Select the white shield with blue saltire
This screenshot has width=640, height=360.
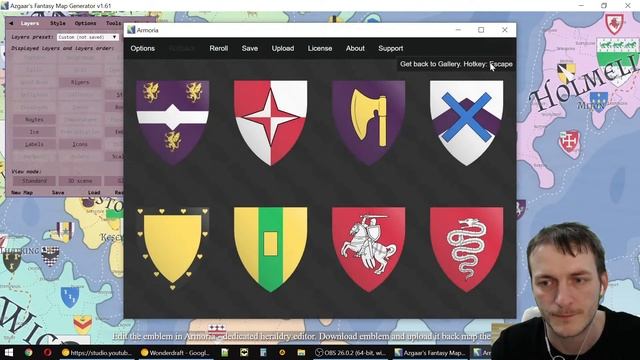coord(467,122)
